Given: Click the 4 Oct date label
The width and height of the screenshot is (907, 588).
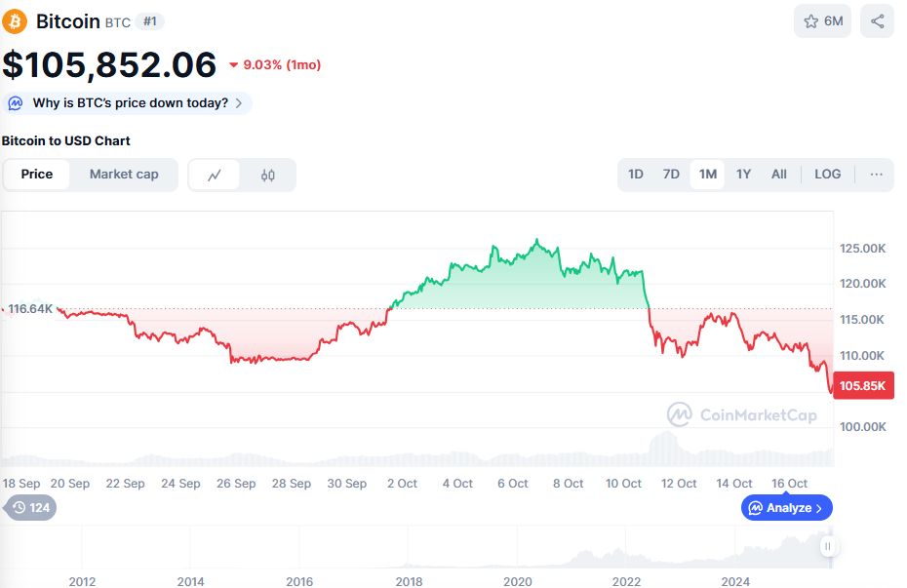Looking at the screenshot, I should pyautogui.click(x=457, y=484).
